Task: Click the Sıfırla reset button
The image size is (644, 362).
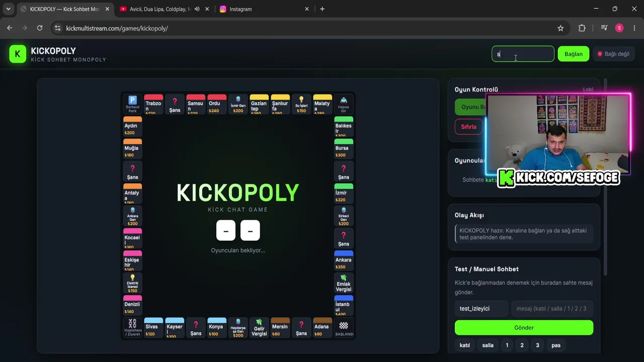Action: click(x=468, y=127)
